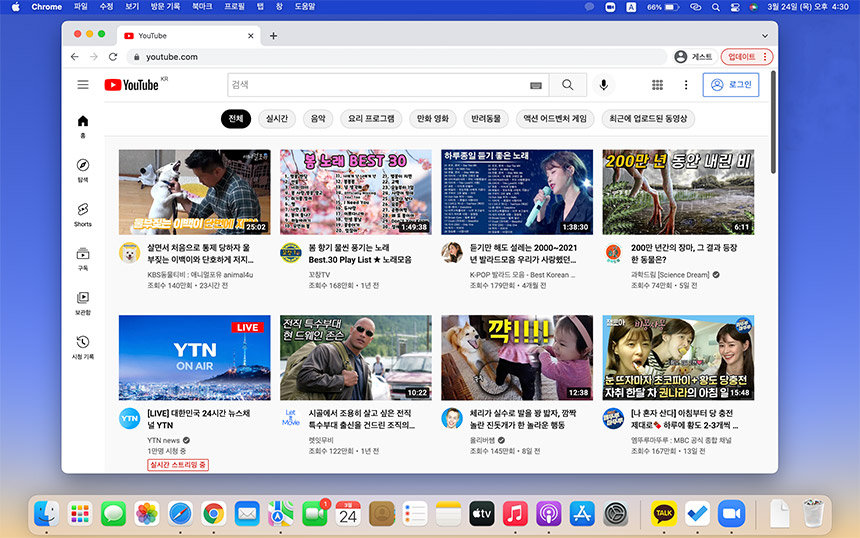Open the 도움말 menu

305,7
